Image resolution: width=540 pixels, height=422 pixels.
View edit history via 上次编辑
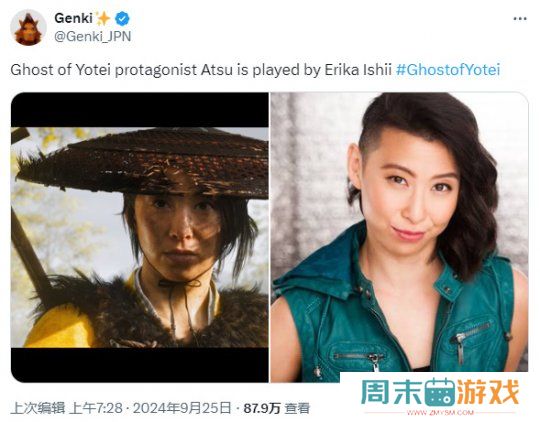[x=38, y=408]
